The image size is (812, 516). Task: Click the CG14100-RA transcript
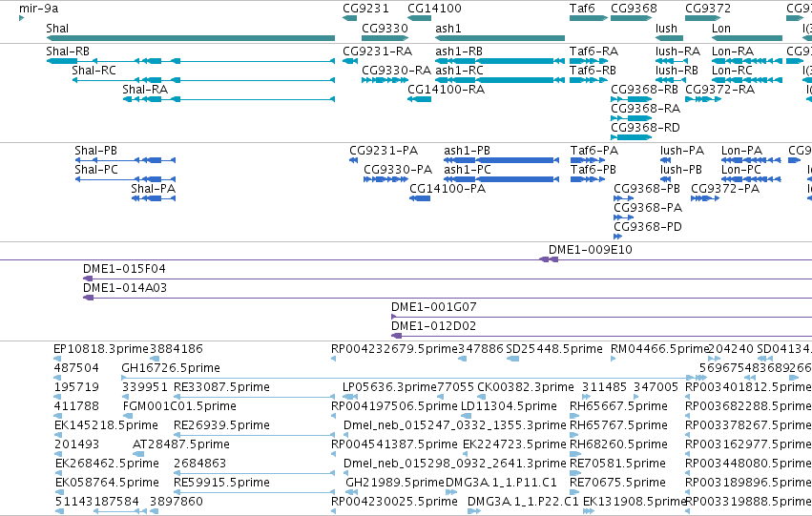pos(420,99)
